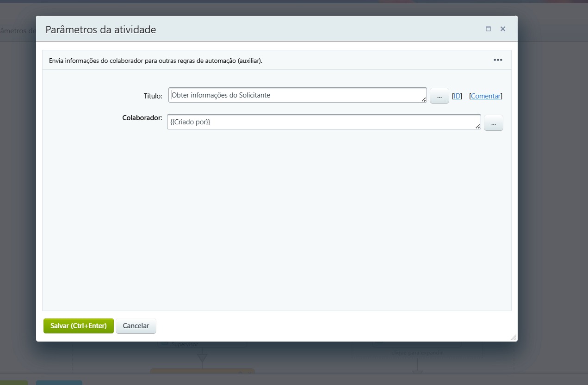Click the dimmed "clique para expandir" block
The height and width of the screenshot is (385, 588).
coord(416,353)
